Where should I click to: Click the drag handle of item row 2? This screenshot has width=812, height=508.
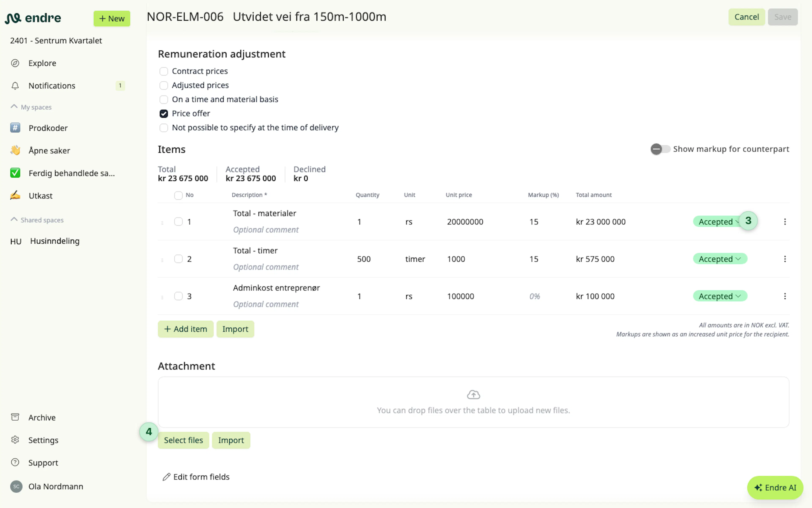[162, 260]
